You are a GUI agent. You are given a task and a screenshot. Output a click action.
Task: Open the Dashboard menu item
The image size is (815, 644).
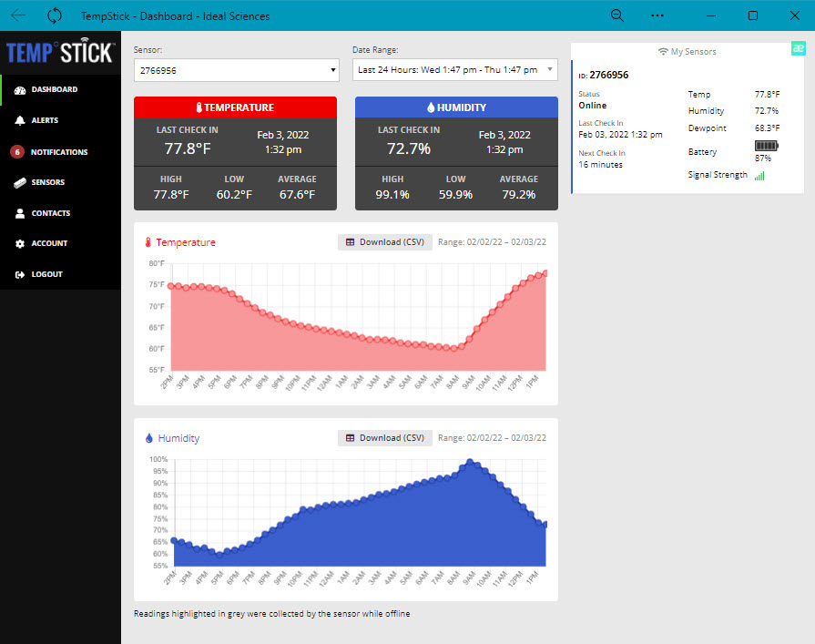pyautogui.click(x=54, y=89)
